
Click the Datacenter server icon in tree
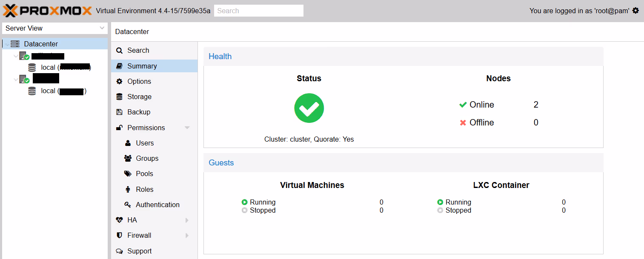point(15,44)
